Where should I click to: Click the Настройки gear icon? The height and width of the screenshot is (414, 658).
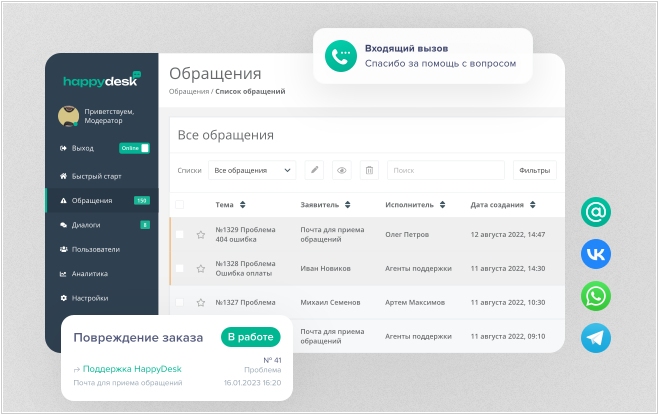[63, 298]
